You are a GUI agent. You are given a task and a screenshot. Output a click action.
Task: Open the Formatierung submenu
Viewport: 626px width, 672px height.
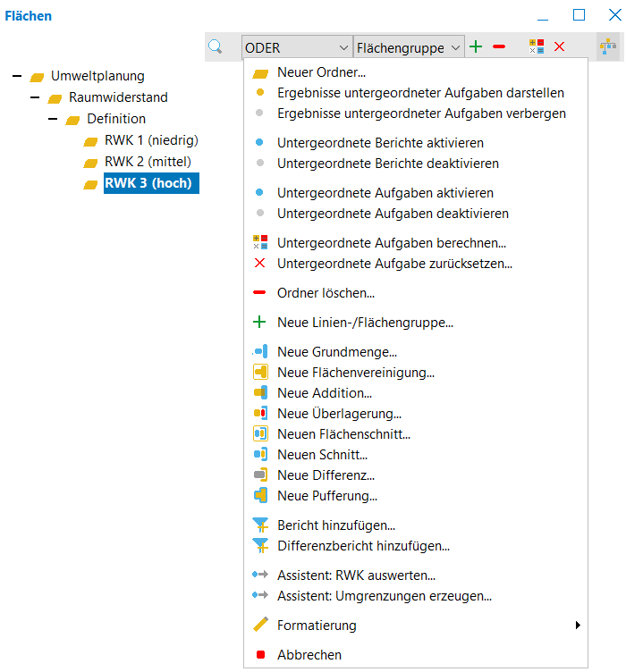317,626
